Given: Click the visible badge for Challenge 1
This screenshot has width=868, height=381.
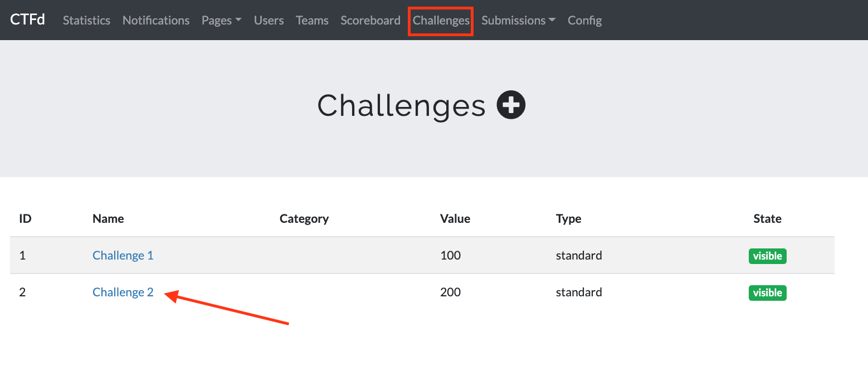Looking at the screenshot, I should [767, 256].
